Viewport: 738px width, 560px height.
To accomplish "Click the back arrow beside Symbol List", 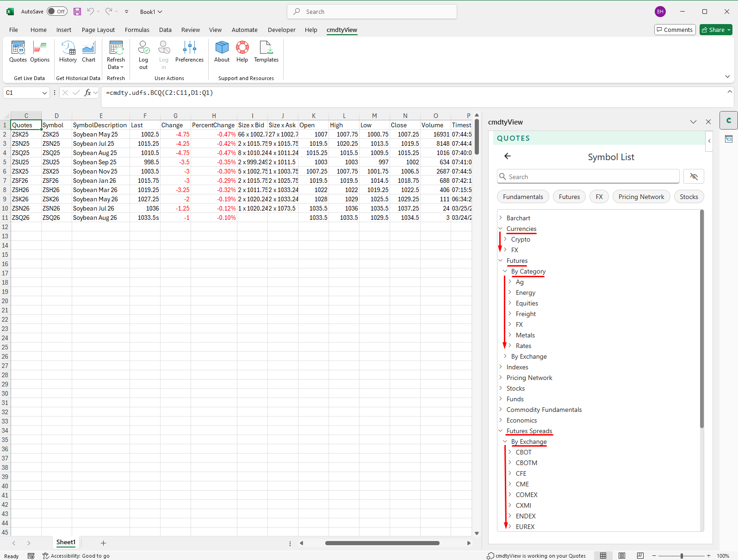I will tap(508, 156).
